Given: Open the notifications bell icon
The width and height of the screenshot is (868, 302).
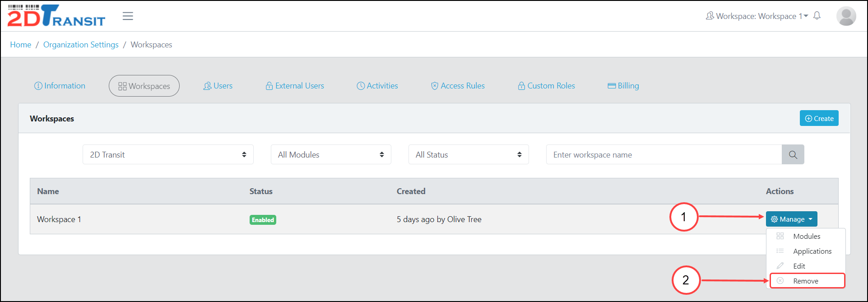Looking at the screenshot, I should (817, 16).
